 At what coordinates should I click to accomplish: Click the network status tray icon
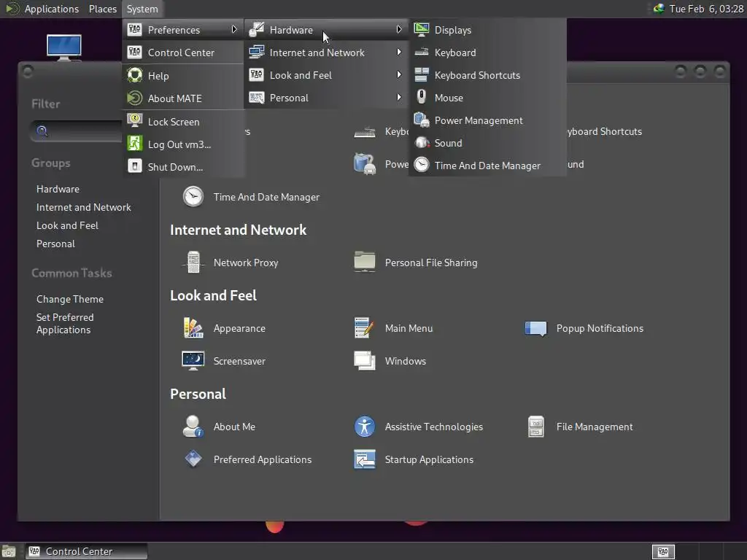coord(659,9)
